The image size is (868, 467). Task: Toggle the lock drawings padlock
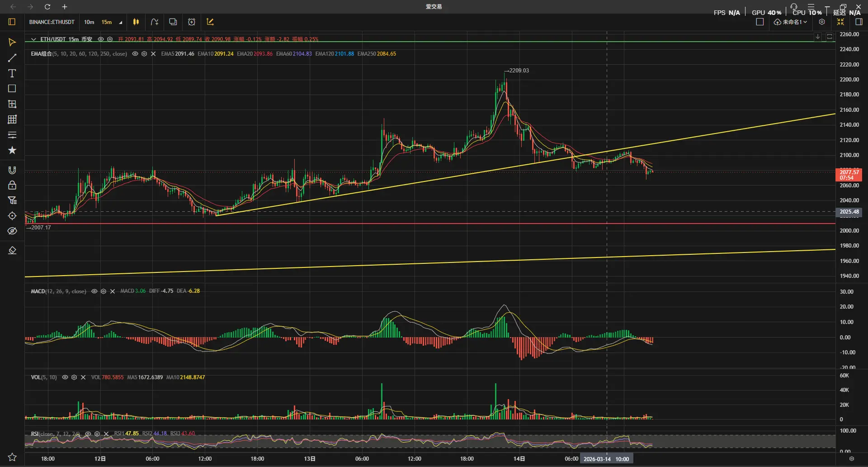tap(12, 185)
